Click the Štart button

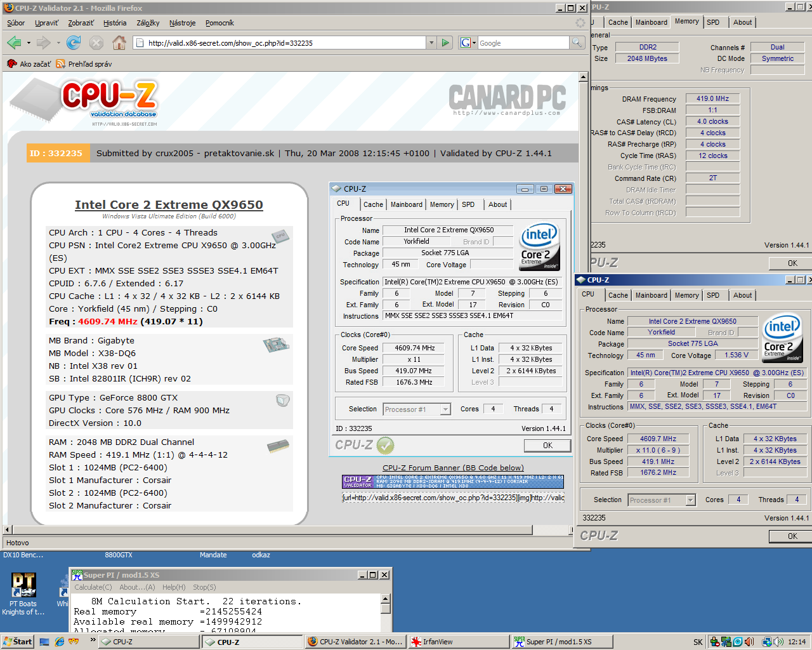[x=17, y=642]
